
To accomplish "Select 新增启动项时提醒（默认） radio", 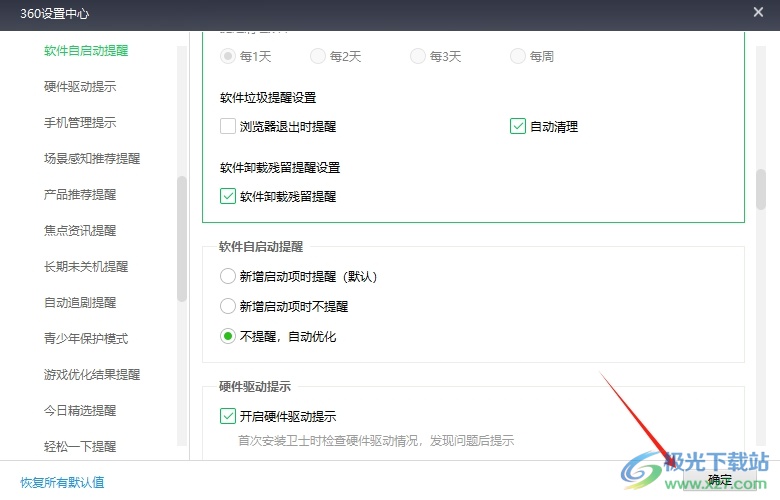I will coord(228,276).
